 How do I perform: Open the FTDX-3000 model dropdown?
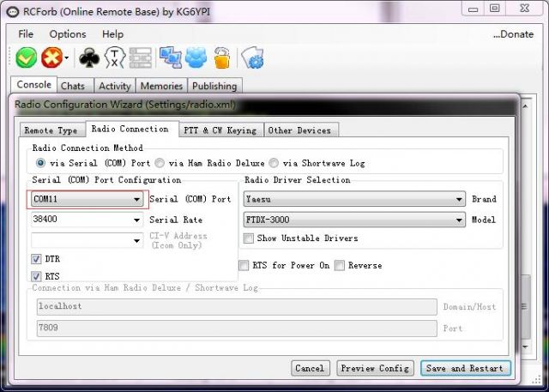pyautogui.click(x=354, y=220)
